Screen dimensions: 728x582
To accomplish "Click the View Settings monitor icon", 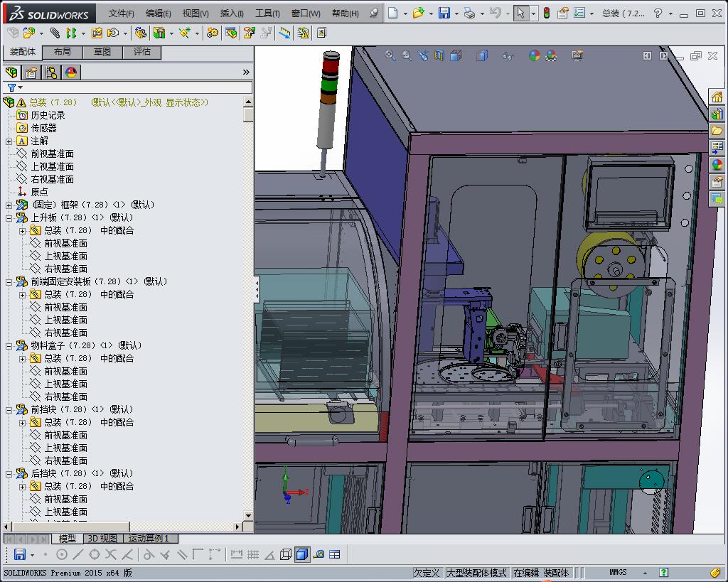I will [577, 55].
